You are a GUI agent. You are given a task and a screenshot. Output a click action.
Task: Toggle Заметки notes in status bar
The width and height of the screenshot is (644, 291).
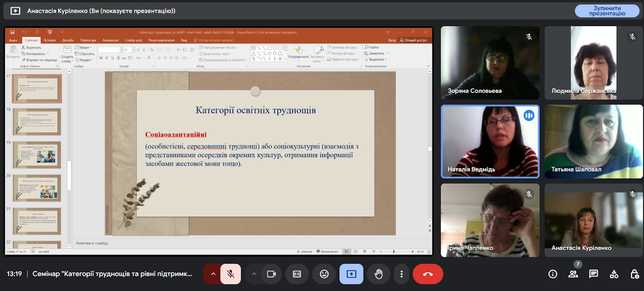(x=304, y=252)
